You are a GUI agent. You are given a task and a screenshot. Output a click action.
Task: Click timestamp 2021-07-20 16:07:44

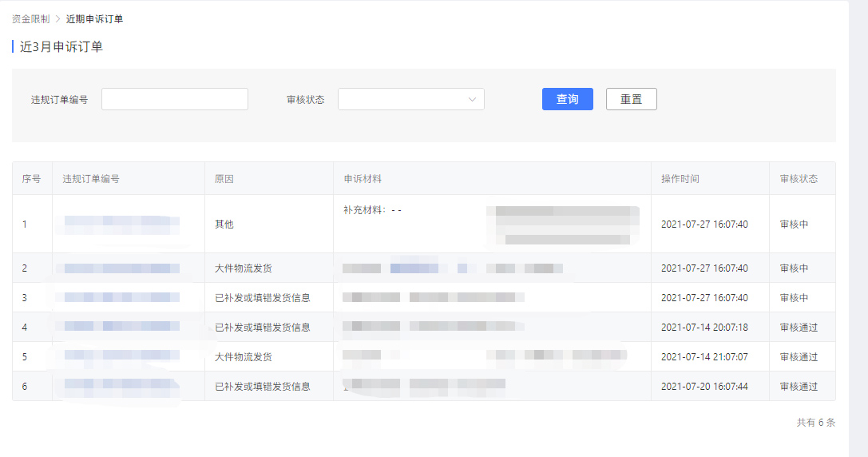pyautogui.click(x=704, y=386)
